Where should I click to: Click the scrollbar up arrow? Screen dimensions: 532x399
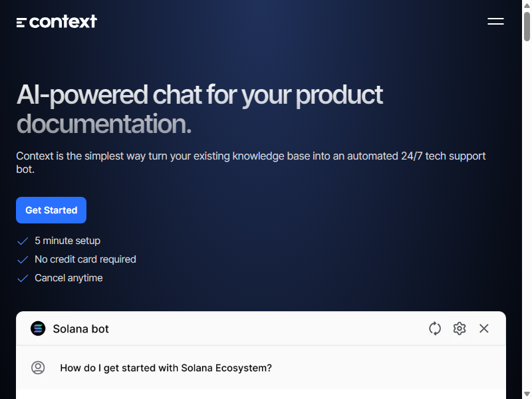point(527,5)
